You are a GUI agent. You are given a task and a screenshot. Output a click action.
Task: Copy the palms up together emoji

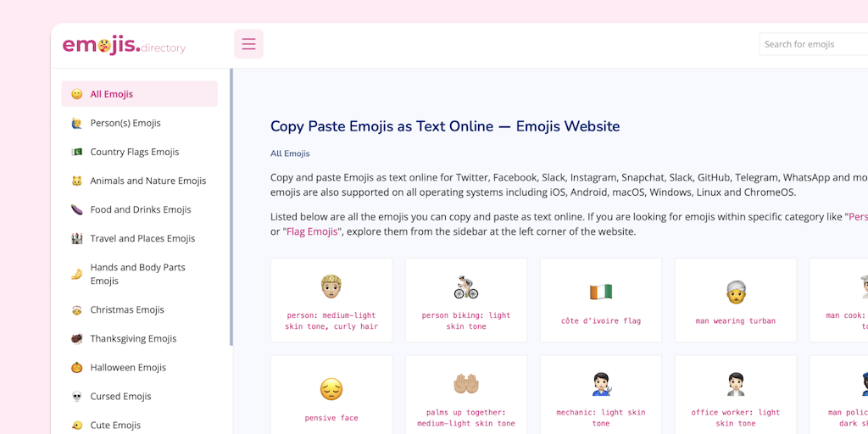(466, 384)
